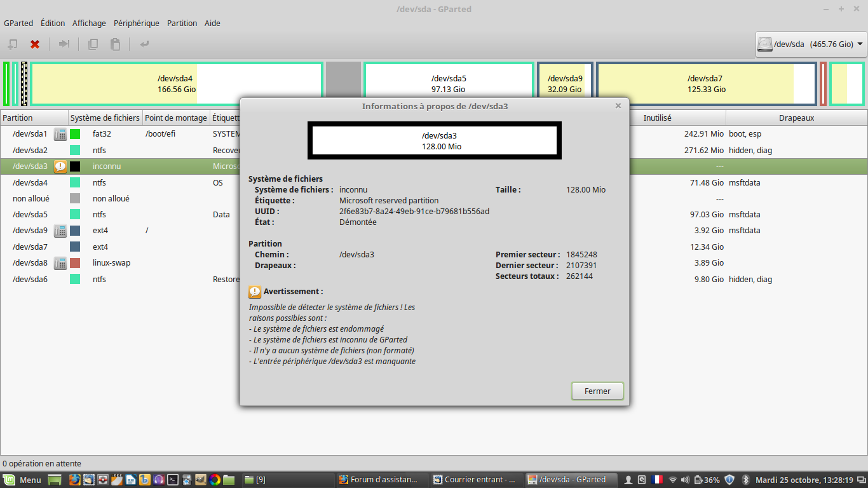Click the delete partition red X icon
This screenshot has width=868, height=488.
pyautogui.click(x=35, y=44)
